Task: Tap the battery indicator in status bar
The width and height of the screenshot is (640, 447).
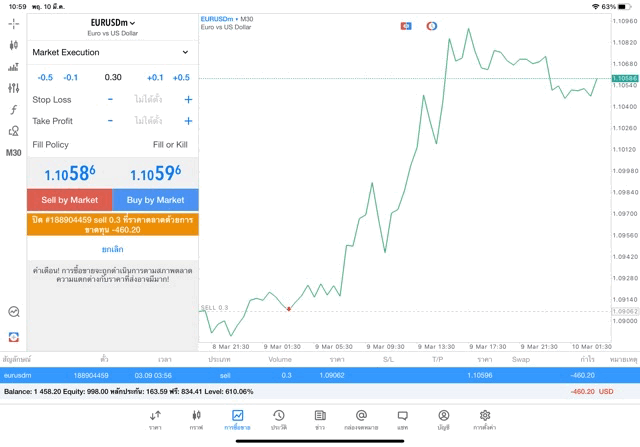Action: point(624,7)
